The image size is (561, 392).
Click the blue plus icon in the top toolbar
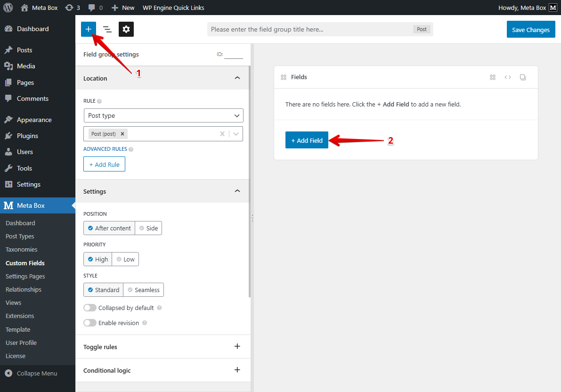(89, 29)
